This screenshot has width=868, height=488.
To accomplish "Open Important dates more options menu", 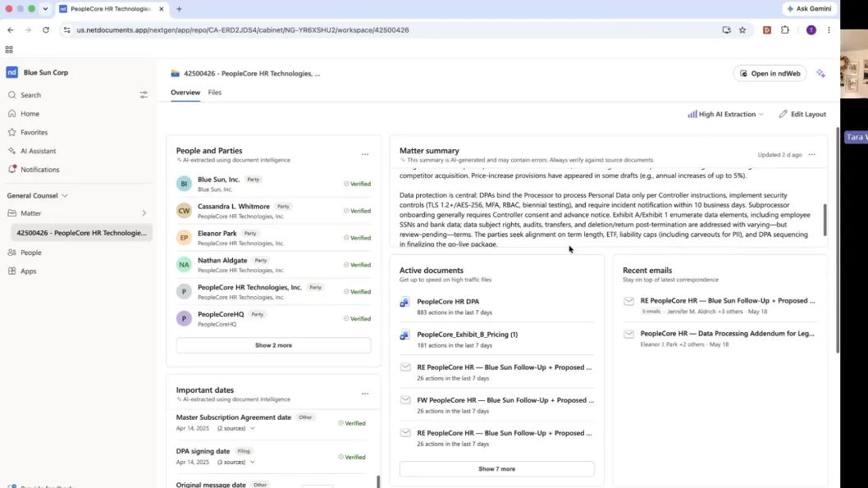I will point(365,394).
